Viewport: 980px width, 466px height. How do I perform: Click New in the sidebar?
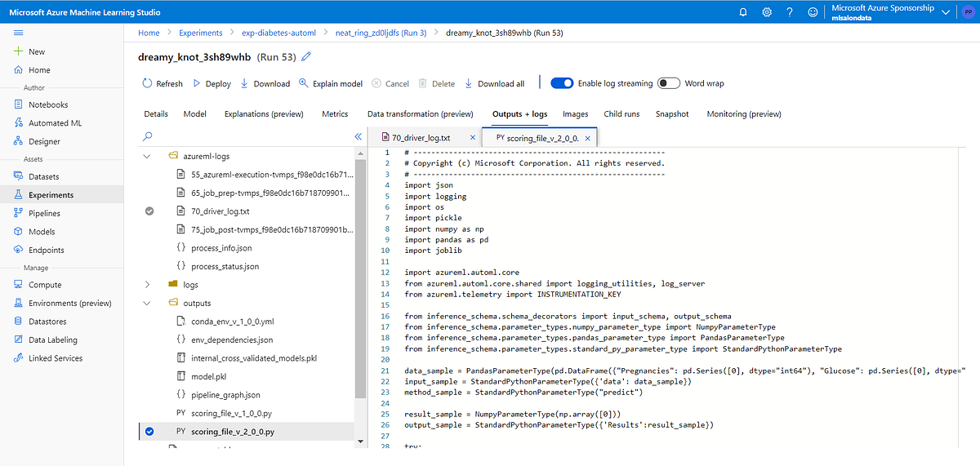click(x=37, y=51)
